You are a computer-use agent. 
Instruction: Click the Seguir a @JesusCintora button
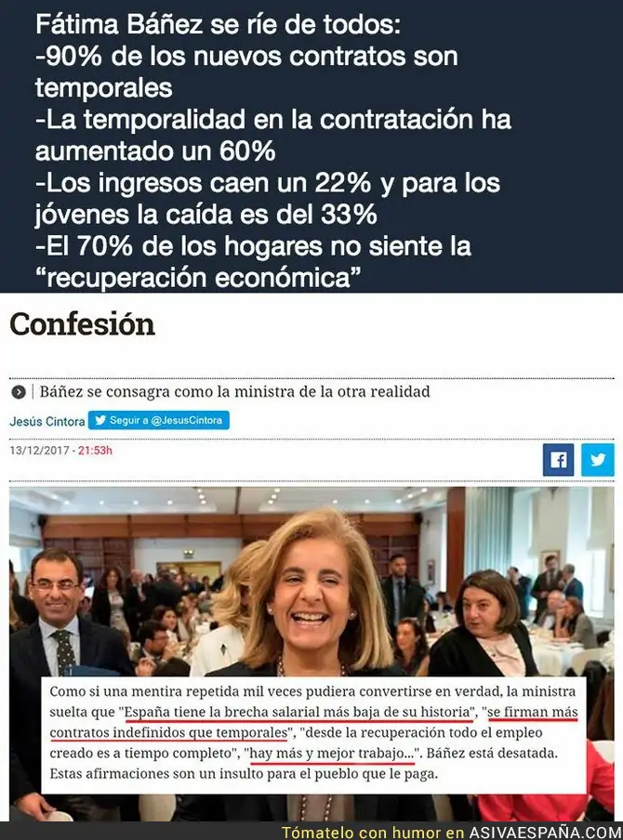pos(159,421)
